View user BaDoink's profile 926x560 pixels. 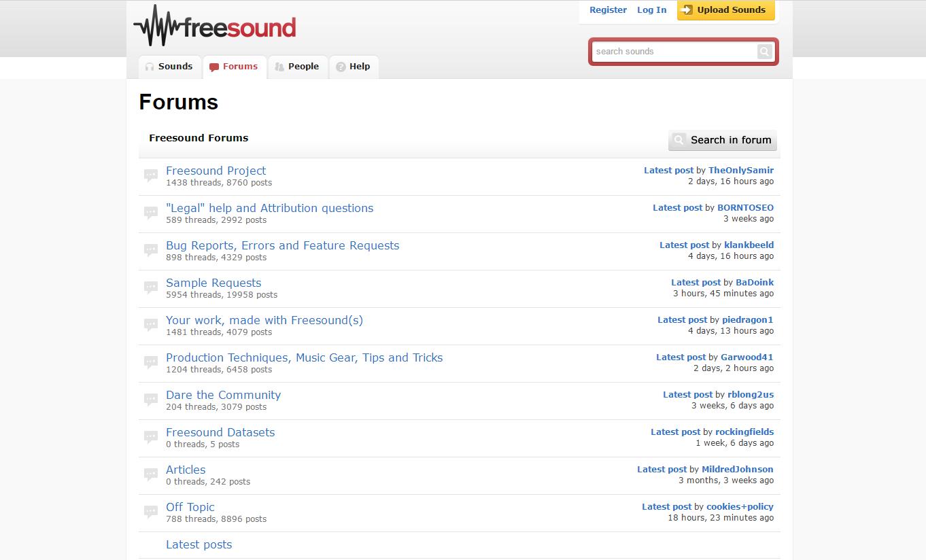754,283
